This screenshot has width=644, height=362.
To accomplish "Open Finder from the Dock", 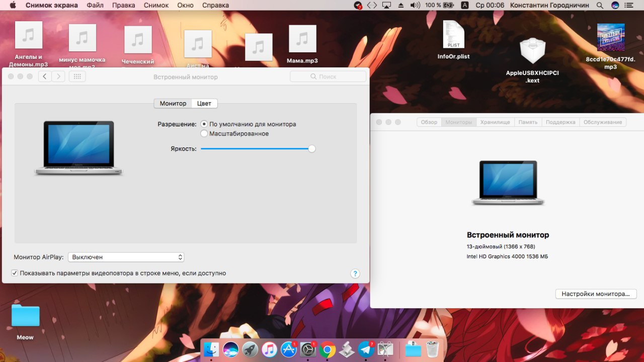I will pos(211,349).
